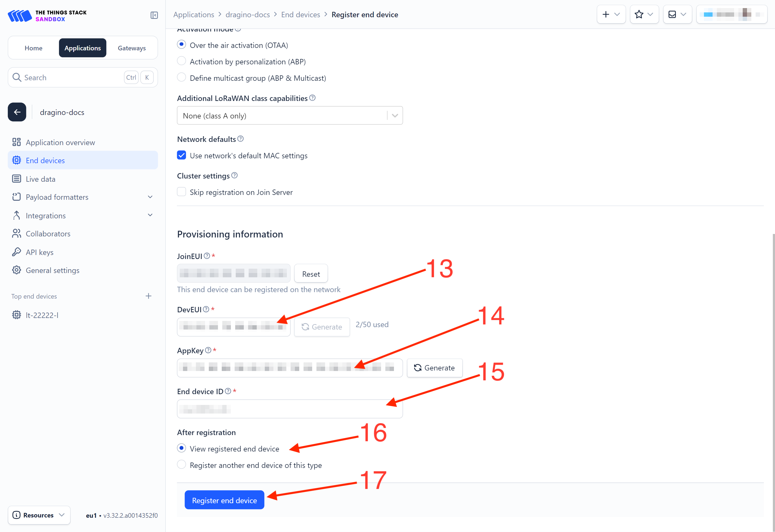Uncheck Use network's default MAC settings
This screenshot has width=775, height=532.
click(x=181, y=155)
